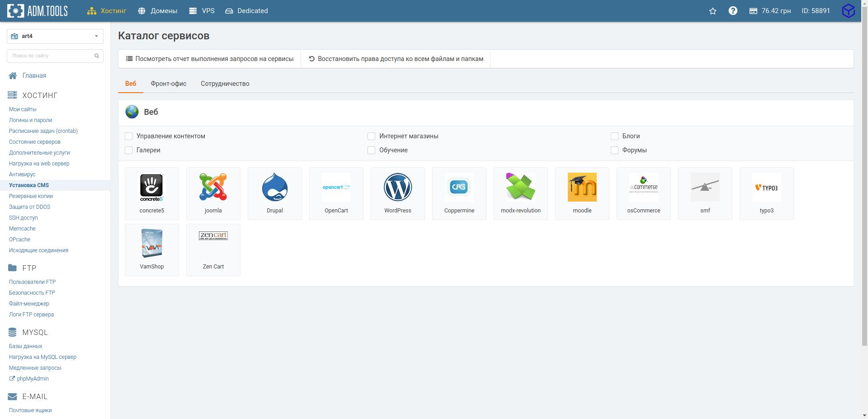868x419 pixels.
Task: Open the modx-revolution icon
Action: [x=521, y=187]
